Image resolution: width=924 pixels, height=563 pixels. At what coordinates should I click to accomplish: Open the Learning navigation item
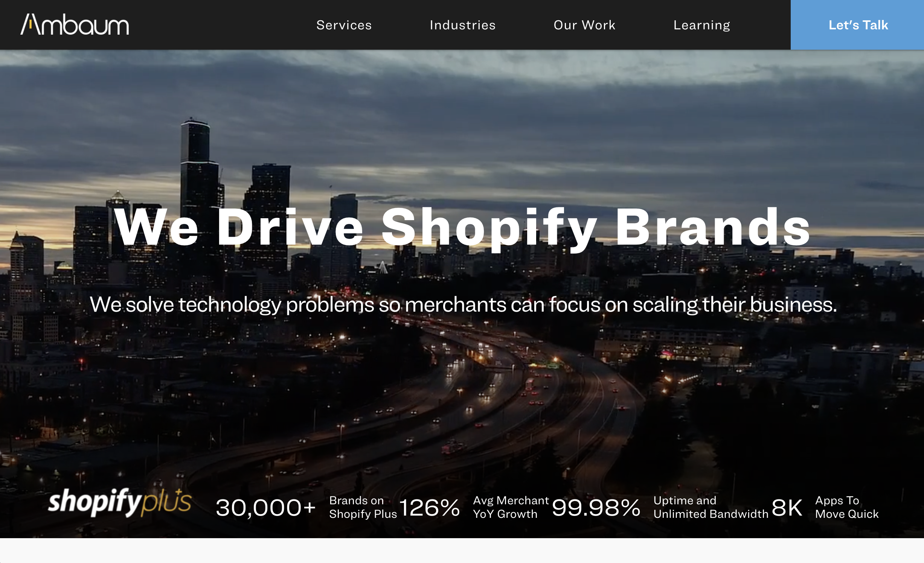tap(701, 25)
